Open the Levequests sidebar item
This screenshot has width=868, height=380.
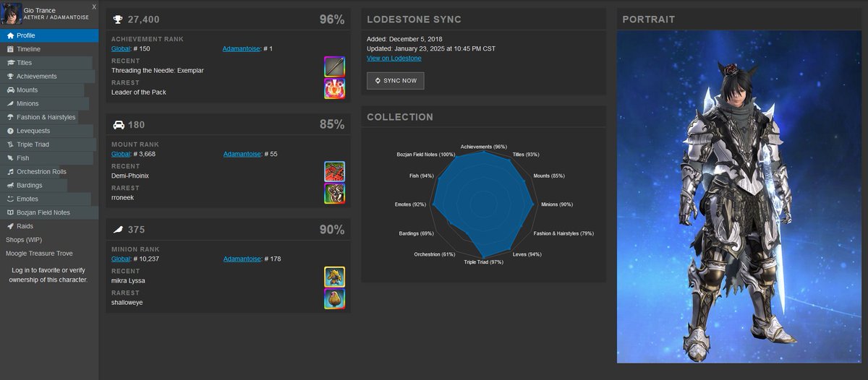click(x=49, y=131)
